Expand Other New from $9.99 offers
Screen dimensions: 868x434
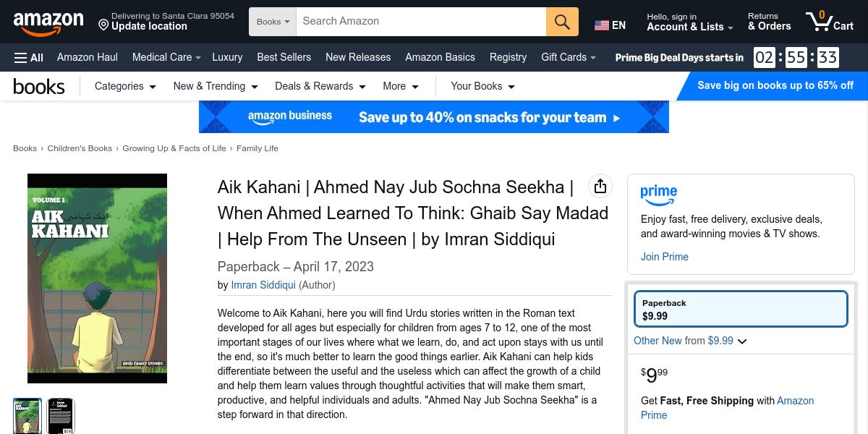[x=689, y=341]
